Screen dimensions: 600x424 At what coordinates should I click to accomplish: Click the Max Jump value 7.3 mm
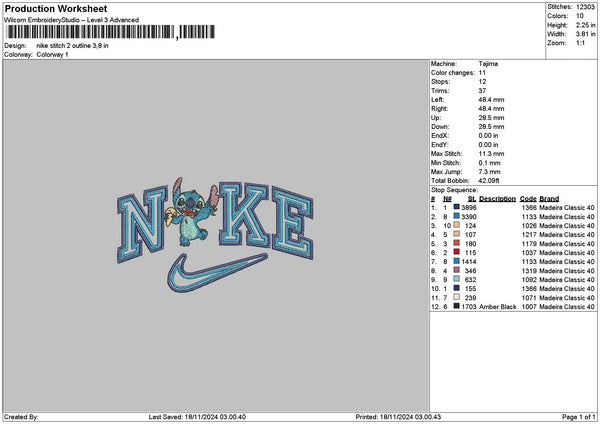pyautogui.click(x=489, y=172)
